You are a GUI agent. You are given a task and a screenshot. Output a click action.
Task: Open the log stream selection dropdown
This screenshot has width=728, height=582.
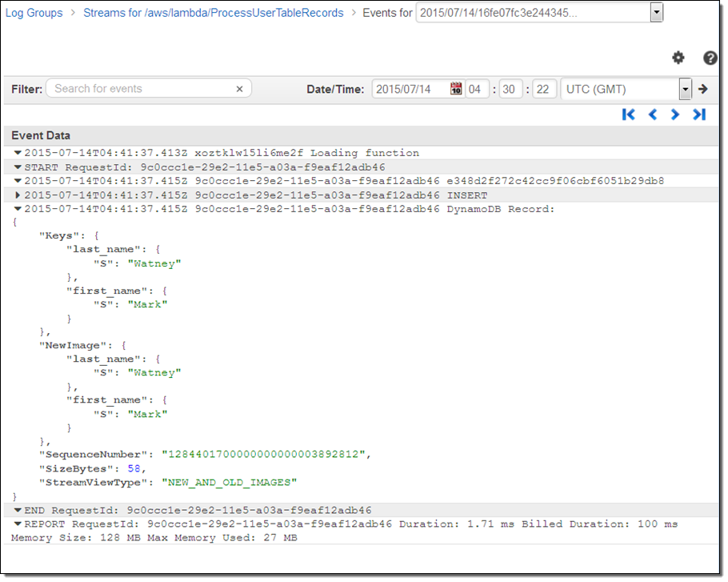pos(657,13)
